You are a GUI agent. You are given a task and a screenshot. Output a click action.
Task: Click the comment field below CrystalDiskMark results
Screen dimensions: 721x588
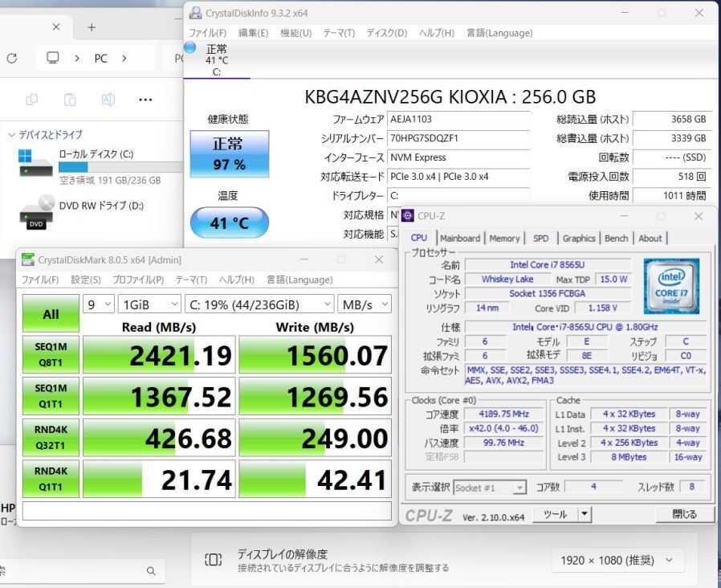207,511
